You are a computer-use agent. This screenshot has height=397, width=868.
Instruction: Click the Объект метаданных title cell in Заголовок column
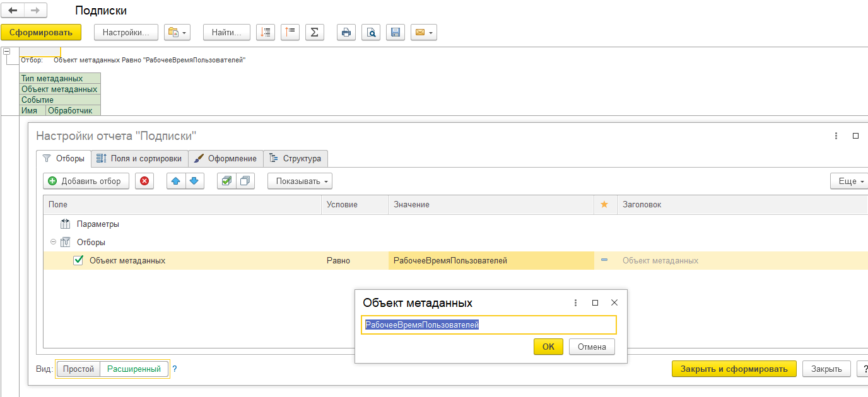[x=742, y=260]
